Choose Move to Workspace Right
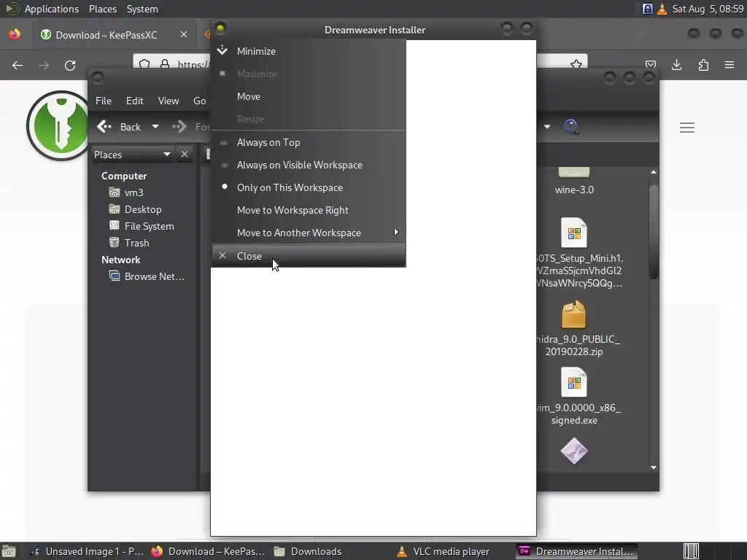The height and width of the screenshot is (560, 747). click(309, 210)
